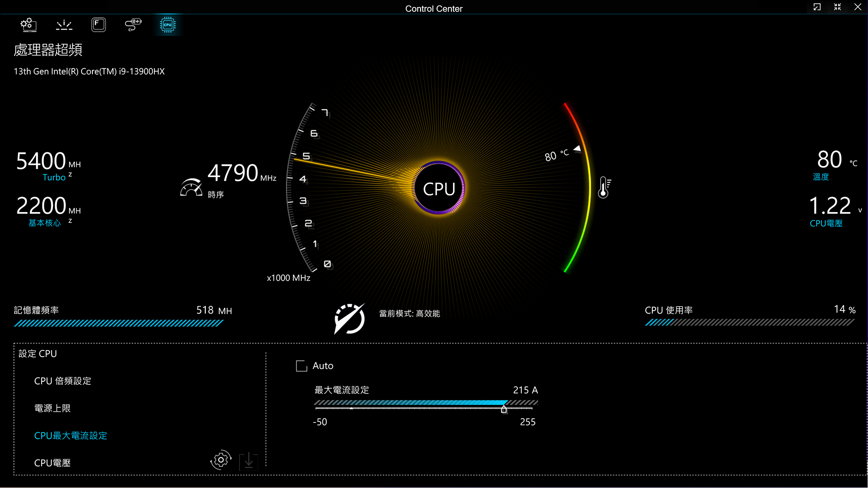
Task: Open the system settings gear-laptop tab
Action: (x=28, y=25)
